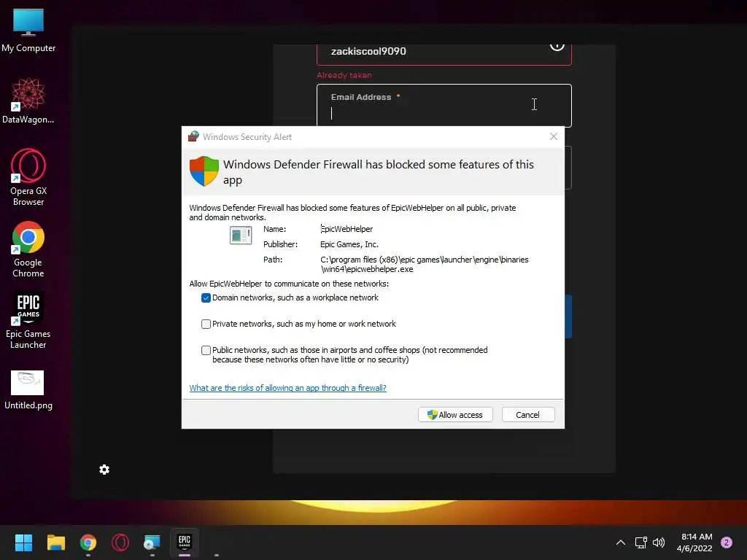Launch Opera GX Browser desktop shortcut
Screen dimensions: 747x560
28,177
